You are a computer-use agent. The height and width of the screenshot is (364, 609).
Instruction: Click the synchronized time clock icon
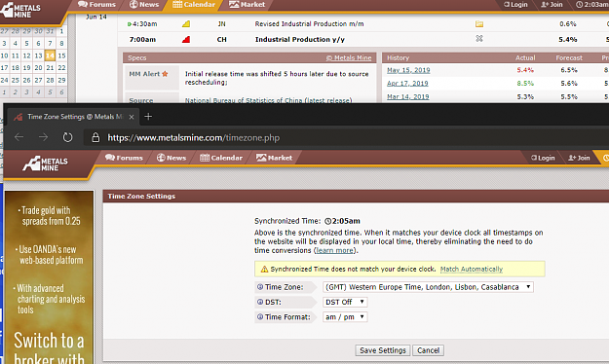coord(327,221)
